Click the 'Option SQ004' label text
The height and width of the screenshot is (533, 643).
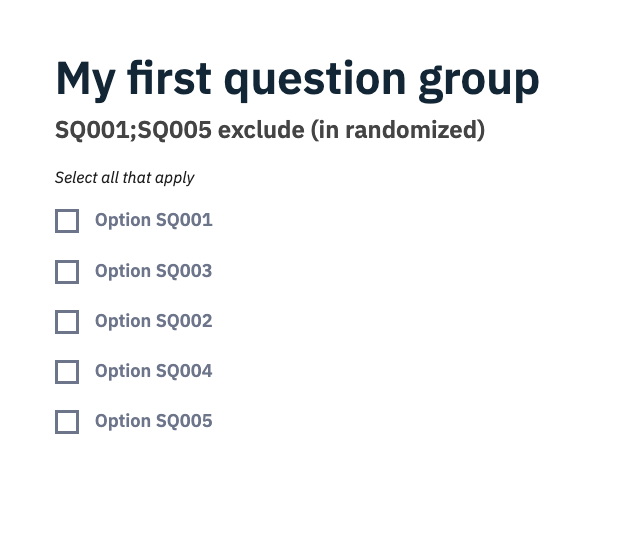pyautogui.click(x=153, y=371)
